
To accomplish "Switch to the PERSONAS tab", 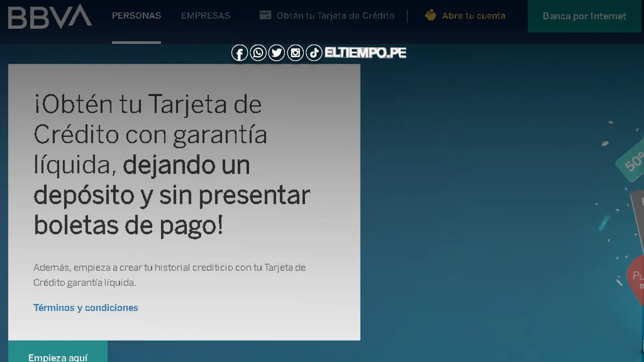I will pyautogui.click(x=136, y=16).
